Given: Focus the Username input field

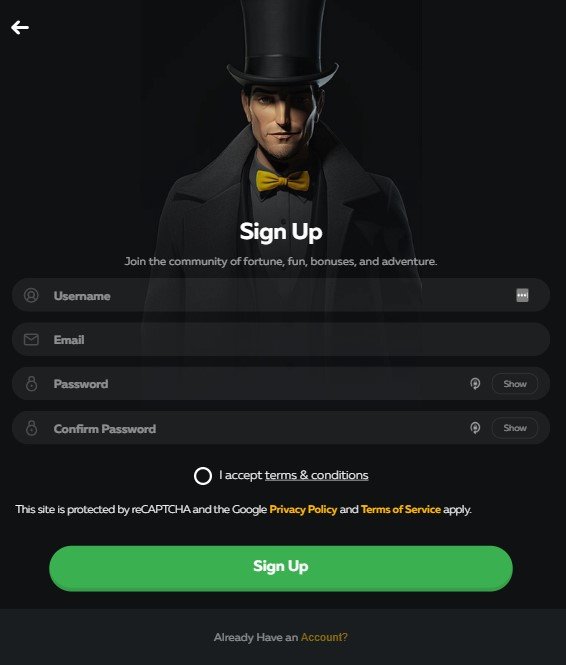Looking at the screenshot, I should click(x=281, y=295).
